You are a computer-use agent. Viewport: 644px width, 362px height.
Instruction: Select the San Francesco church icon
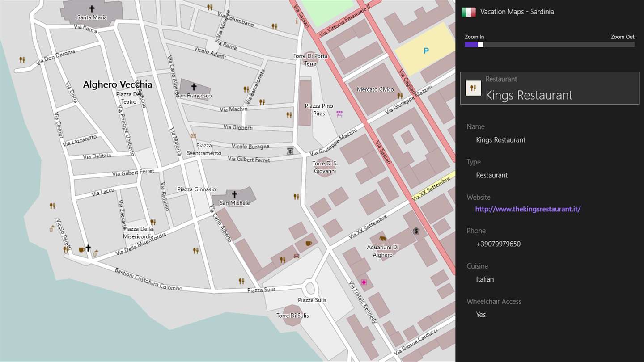pos(194,87)
